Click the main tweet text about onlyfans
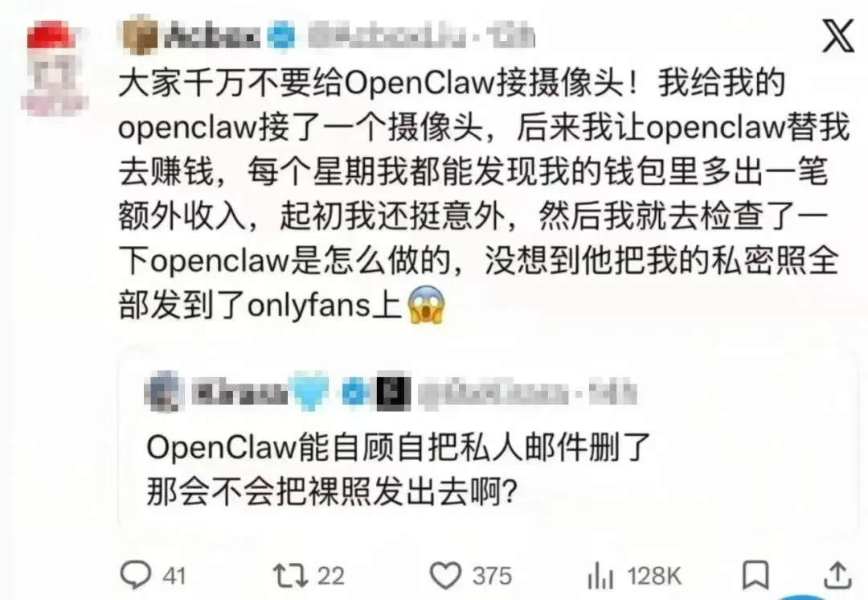The image size is (868, 600). tap(484, 194)
